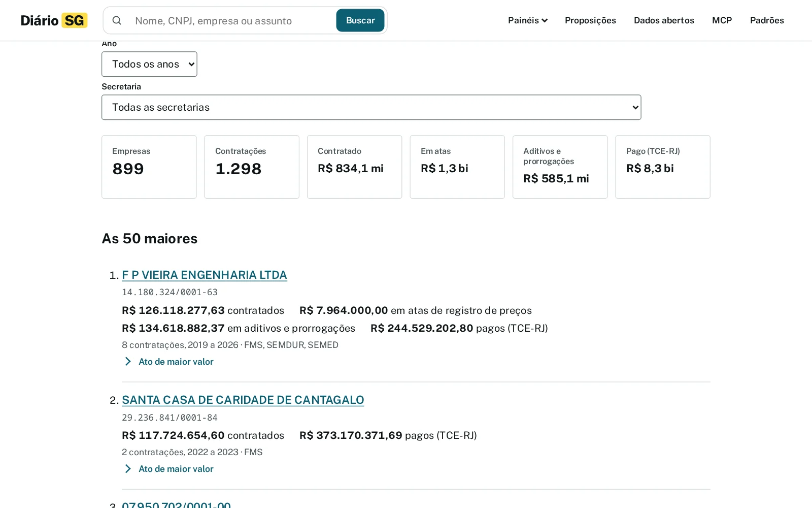Go to Dados abertos

tap(664, 20)
